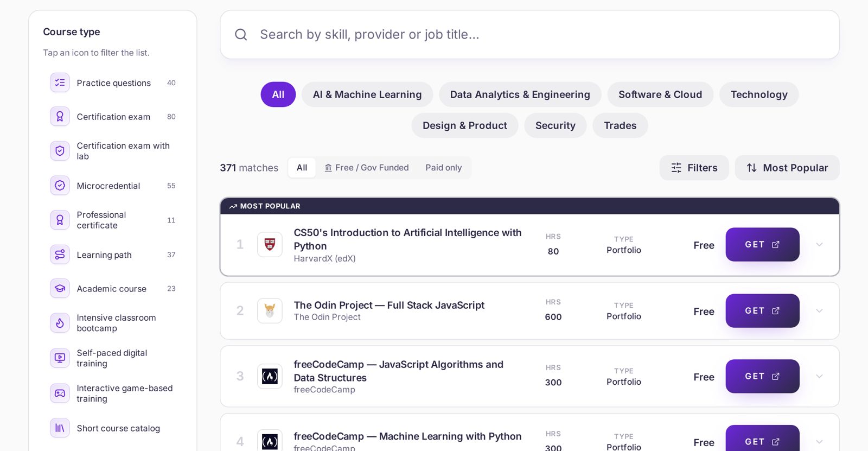Expand JavaScript Algorithms row chevron
Image resolution: width=868 pixels, height=451 pixels.
(819, 376)
